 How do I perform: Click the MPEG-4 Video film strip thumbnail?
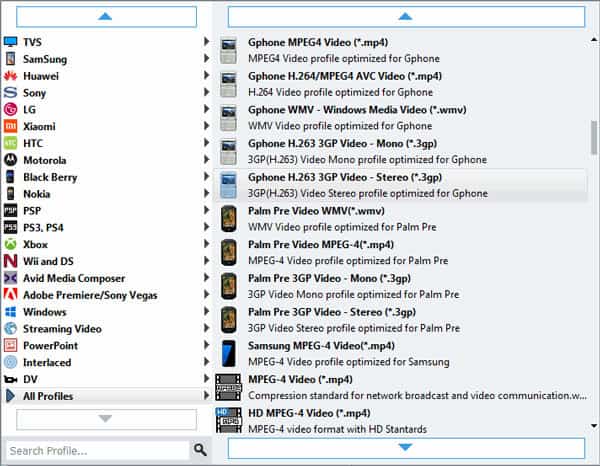(228, 387)
